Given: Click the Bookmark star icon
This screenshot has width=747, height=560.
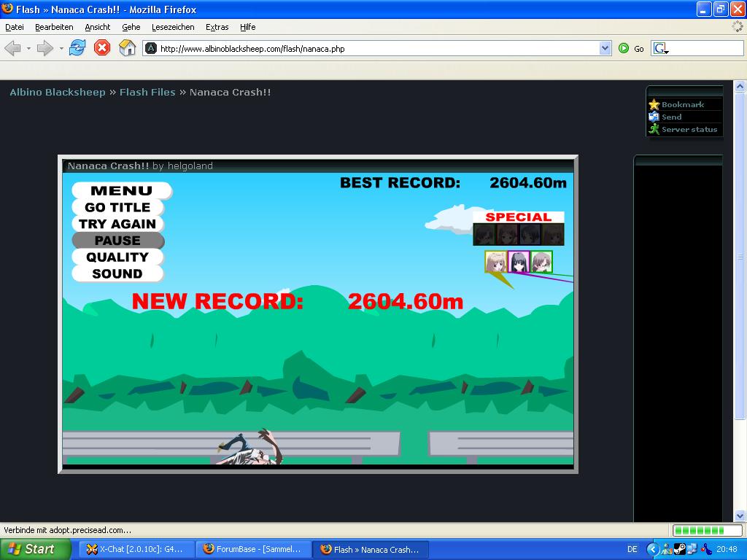Looking at the screenshot, I should pos(654,104).
